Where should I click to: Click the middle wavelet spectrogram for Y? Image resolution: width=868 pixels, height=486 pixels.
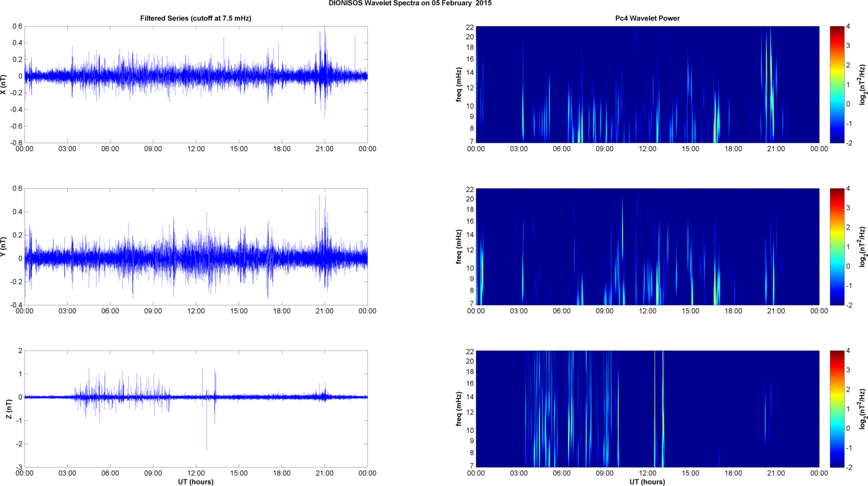point(647,246)
